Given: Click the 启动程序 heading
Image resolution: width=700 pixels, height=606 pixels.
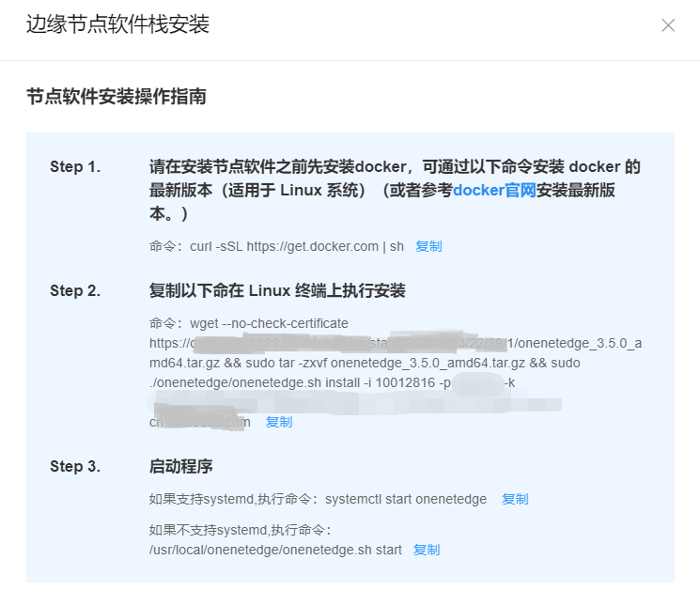Looking at the screenshot, I should (x=180, y=466).
